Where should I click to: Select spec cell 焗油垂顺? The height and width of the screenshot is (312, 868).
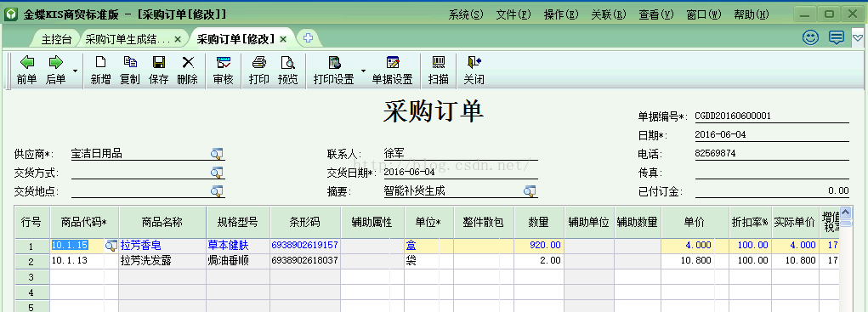[x=239, y=260]
